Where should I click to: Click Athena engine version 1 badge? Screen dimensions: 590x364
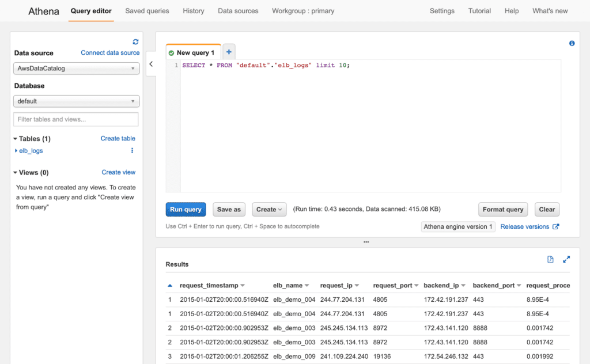coord(458,226)
